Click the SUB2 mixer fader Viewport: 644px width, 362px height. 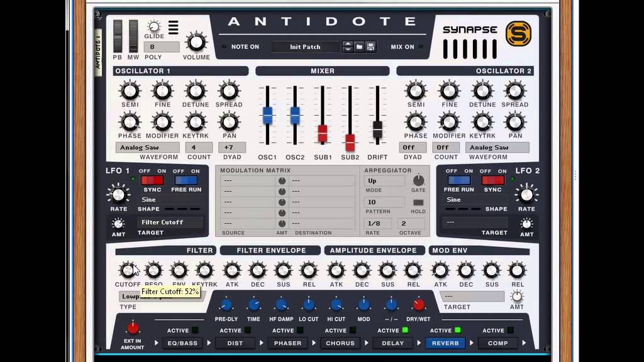[x=350, y=143]
